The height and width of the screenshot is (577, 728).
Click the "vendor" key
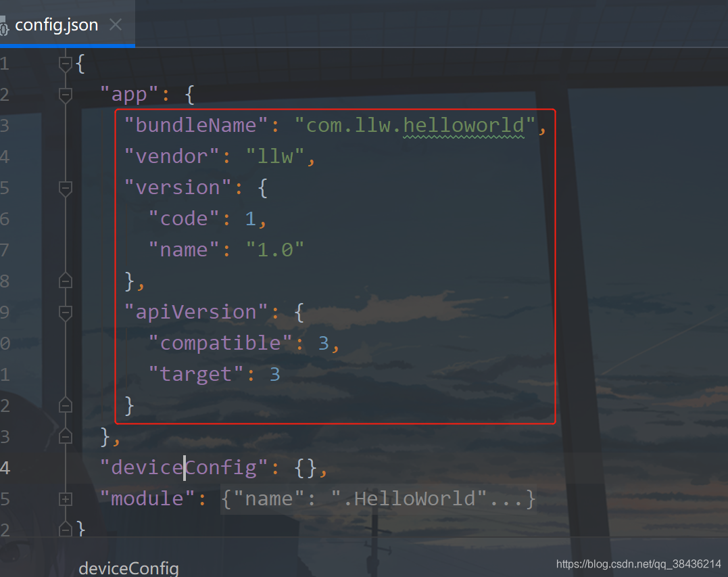pyautogui.click(x=171, y=156)
